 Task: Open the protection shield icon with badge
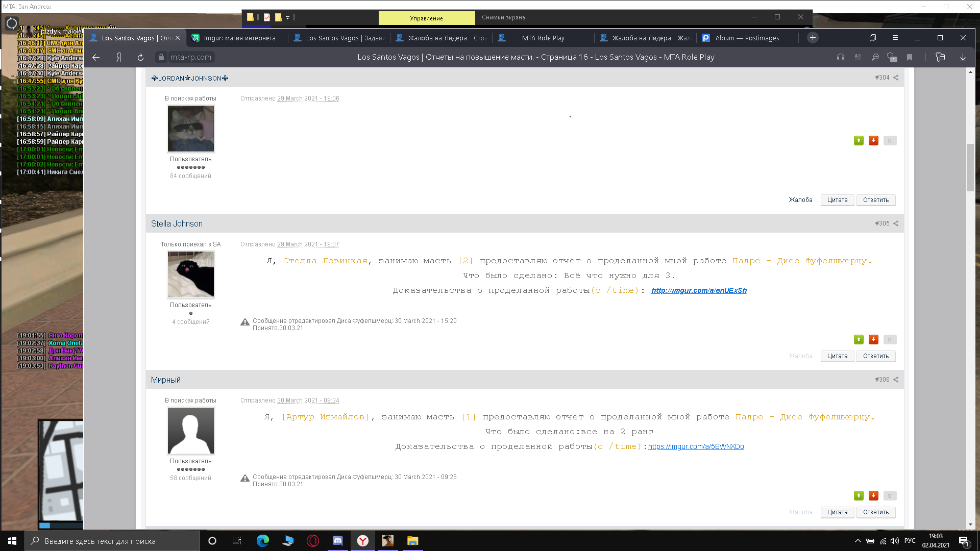point(892,57)
